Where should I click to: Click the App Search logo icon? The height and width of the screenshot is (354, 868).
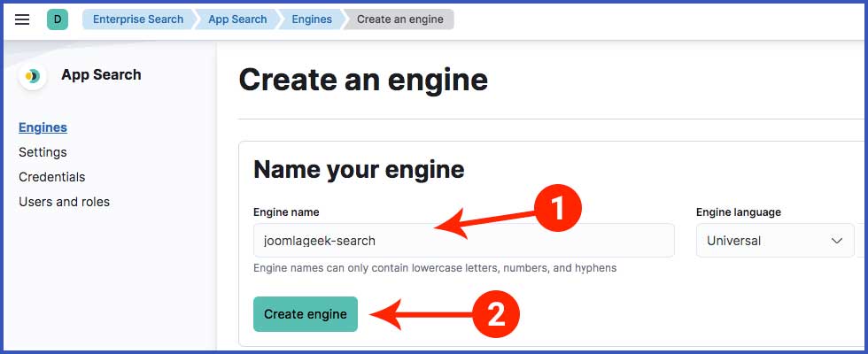[33, 76]
